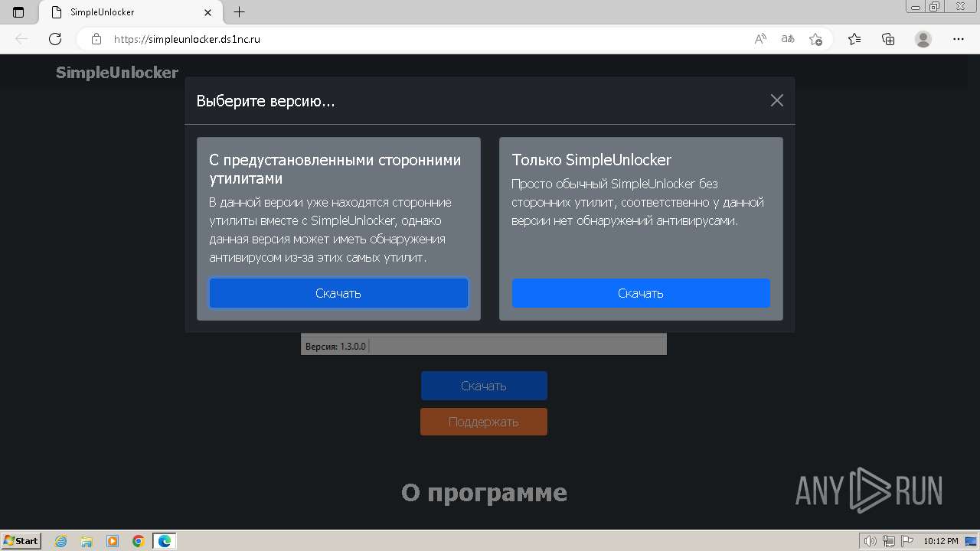Viewport: 980px width, 551px height.
Task: Launch Google Chrome from the taskbar
Action: (x=139, y=541)
